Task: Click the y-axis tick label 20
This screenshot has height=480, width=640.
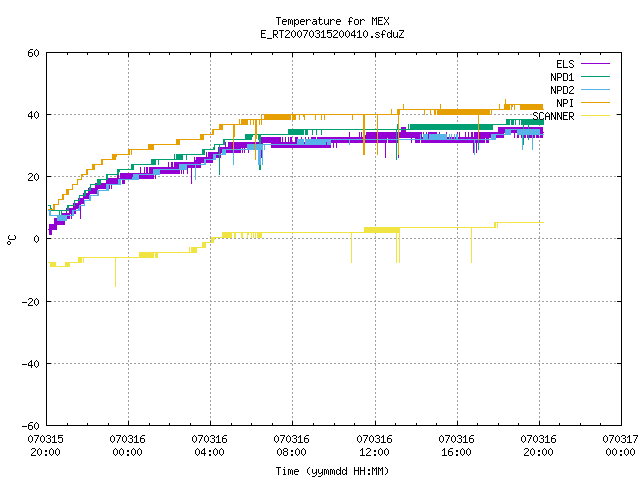Action: pos(33,177)
